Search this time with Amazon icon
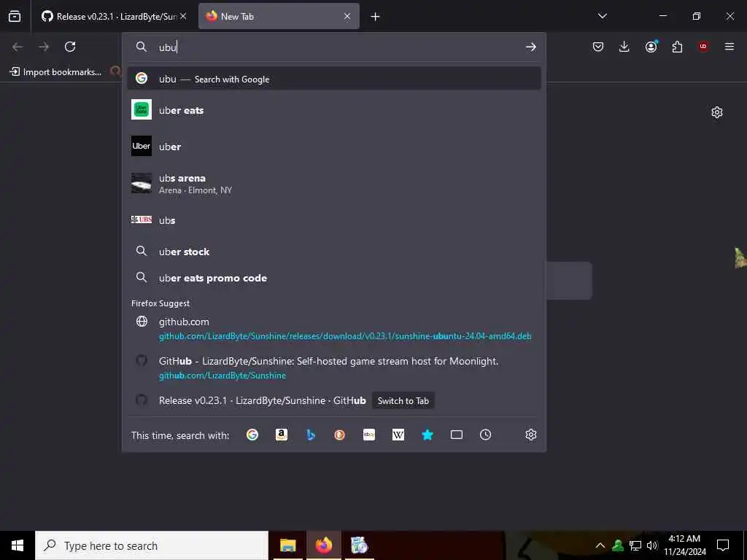Image resolution: width=747 pixels, height=560 pixels. [x=282, y=435]
